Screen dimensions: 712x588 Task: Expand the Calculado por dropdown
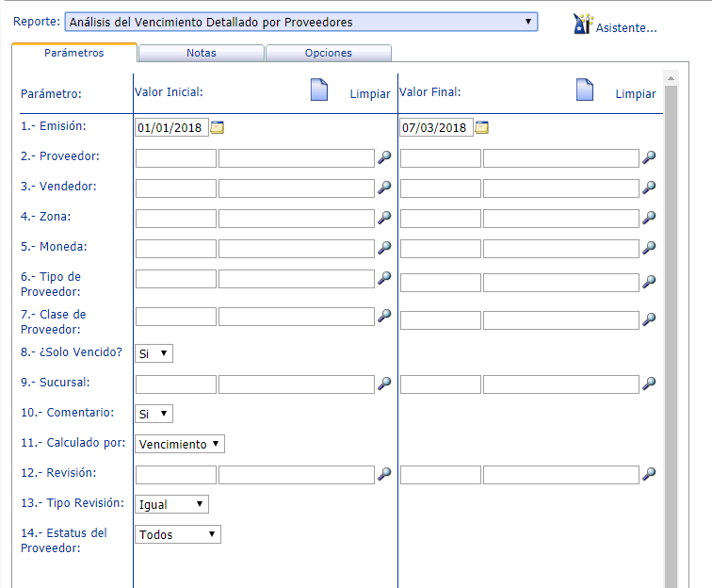coord(180,444)
